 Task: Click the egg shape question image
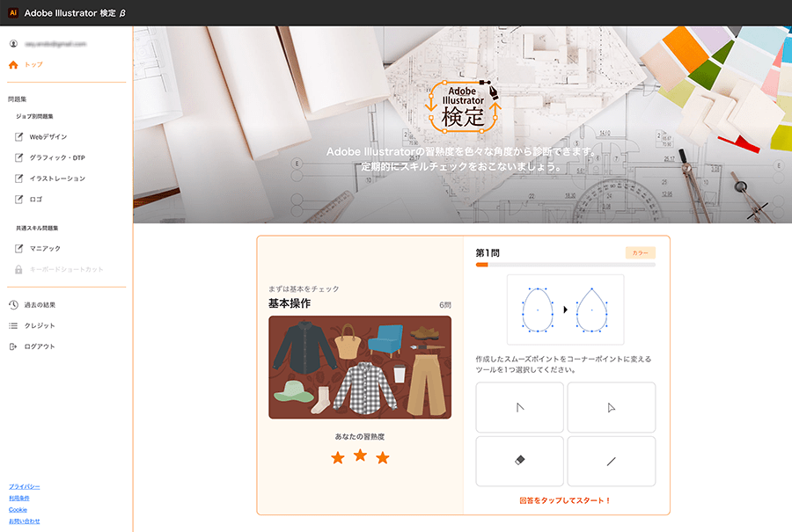tap(565, 310)
